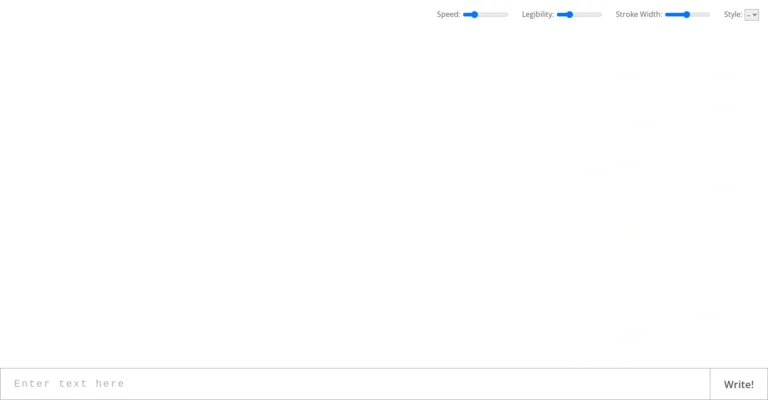Viewport: 768px width, 400px height.
Task: Set the Stroke Width slider to its maximum end
Action: click(x=709, y=15)
